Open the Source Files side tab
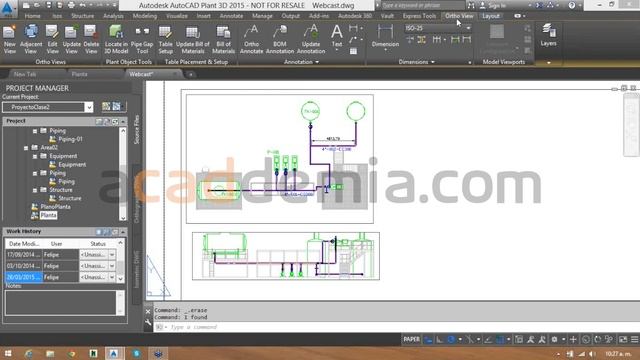 (x=137, y=129)
